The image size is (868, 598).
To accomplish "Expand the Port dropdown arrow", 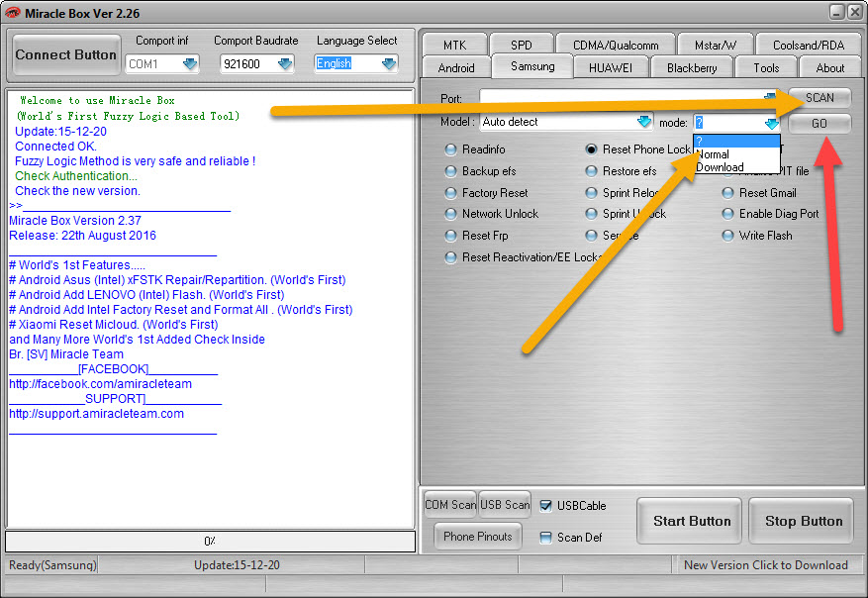I will [770, 97].
